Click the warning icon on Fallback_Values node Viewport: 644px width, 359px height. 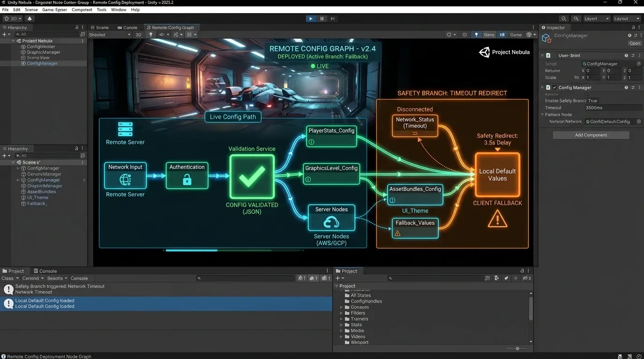click(398, 233)
